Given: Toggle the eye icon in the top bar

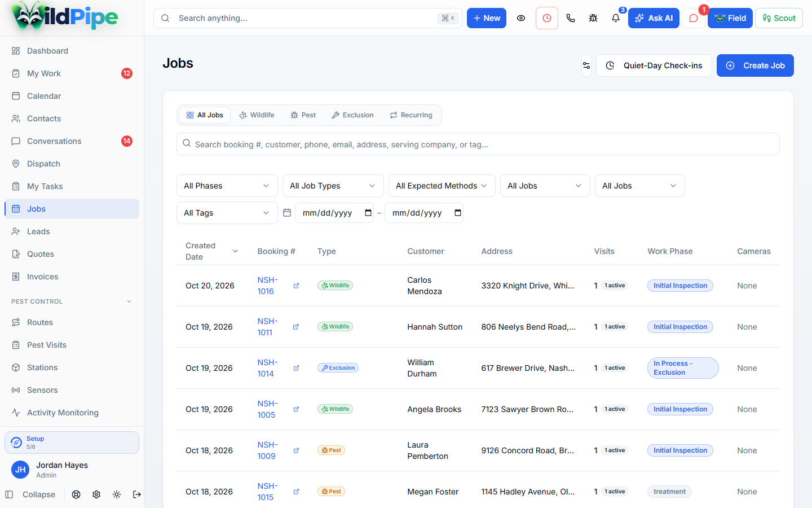Looking at the screenshot, I should point(521,18).
